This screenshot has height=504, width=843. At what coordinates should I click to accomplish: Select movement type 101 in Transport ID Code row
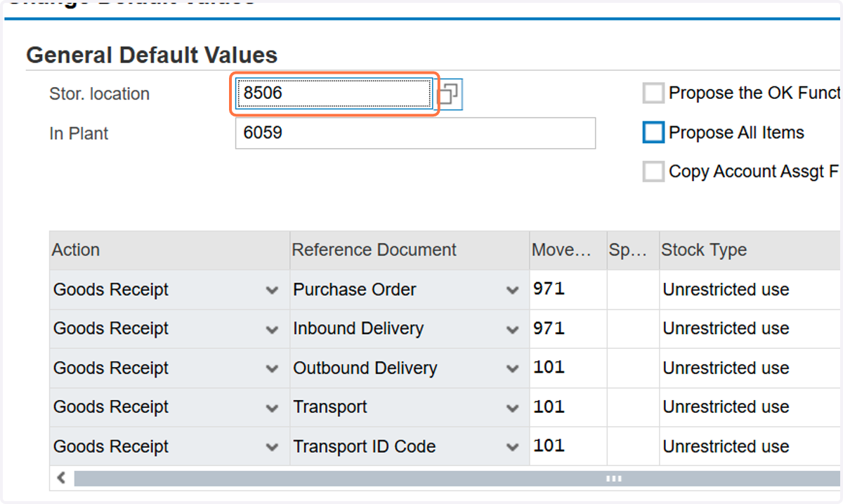click(x=568, y=446)
